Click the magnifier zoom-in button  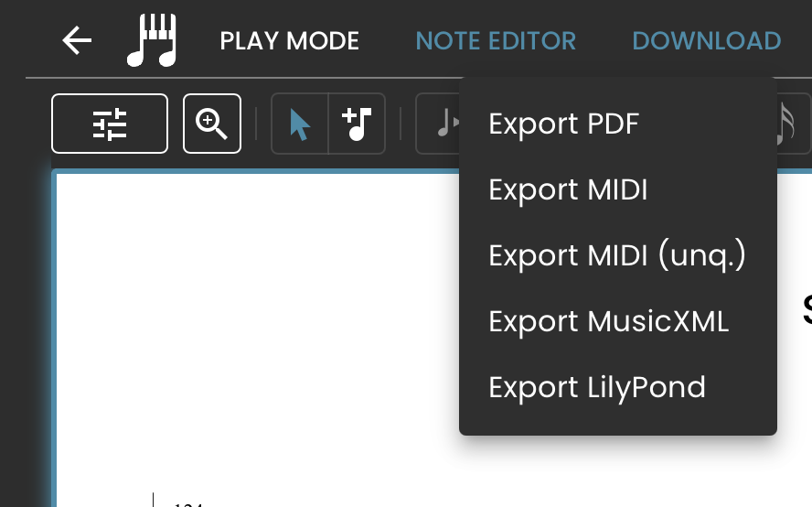click(212, 124)
